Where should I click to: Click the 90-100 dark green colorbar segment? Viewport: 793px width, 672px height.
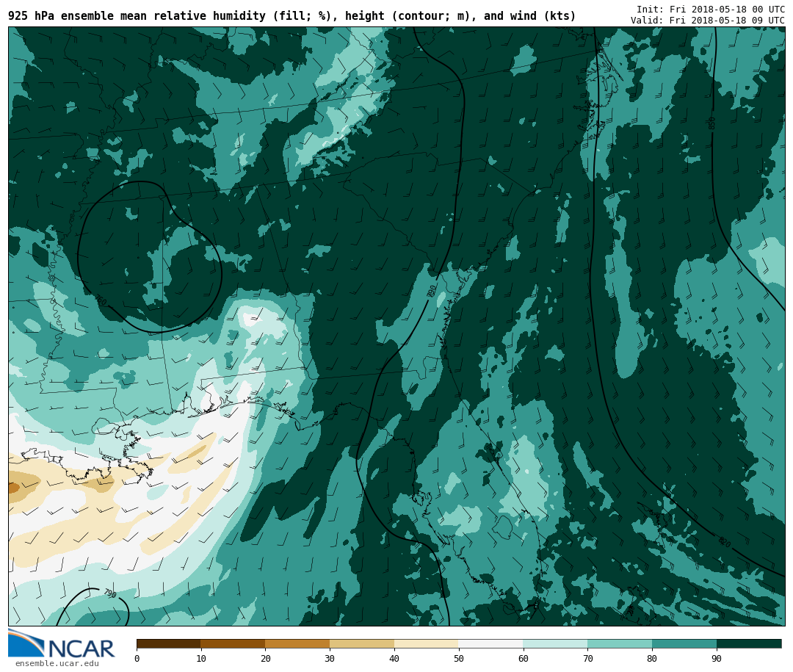coord(749,644)
